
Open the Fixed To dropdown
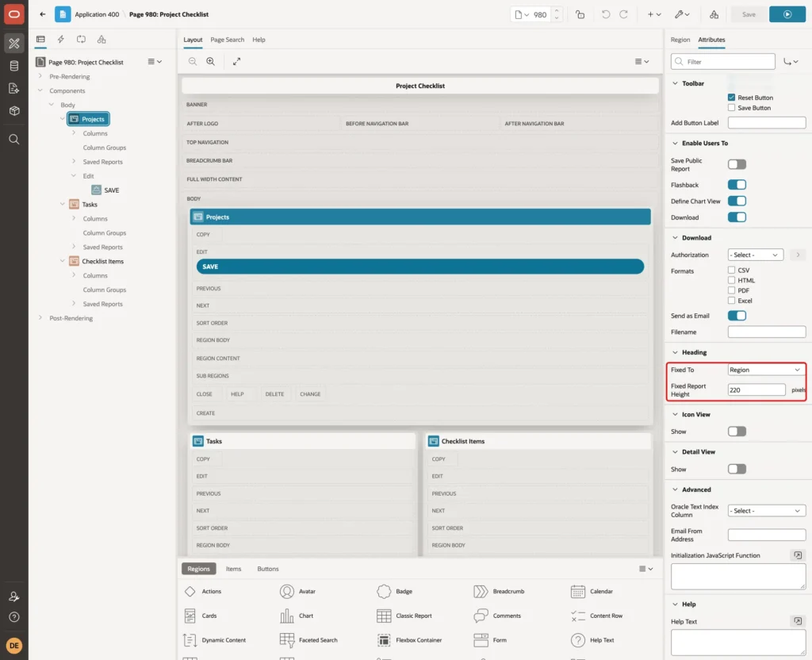pos(766,370)
